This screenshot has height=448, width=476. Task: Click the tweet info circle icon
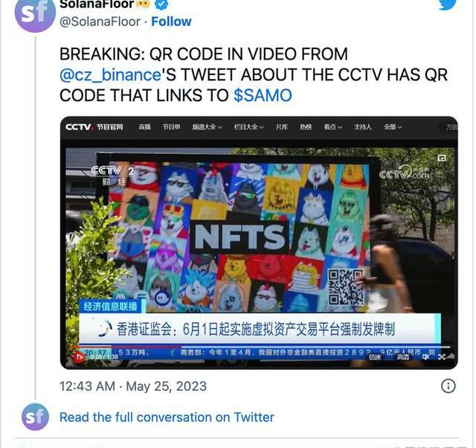[x=448, y=386]
